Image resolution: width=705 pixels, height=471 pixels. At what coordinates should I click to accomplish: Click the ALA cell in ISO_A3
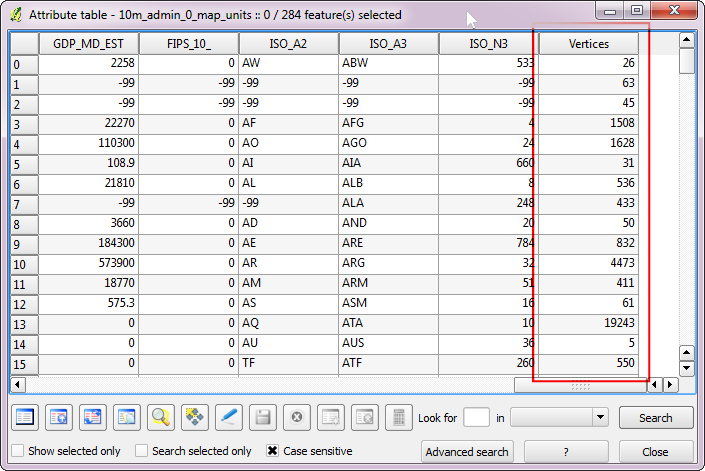388,203
